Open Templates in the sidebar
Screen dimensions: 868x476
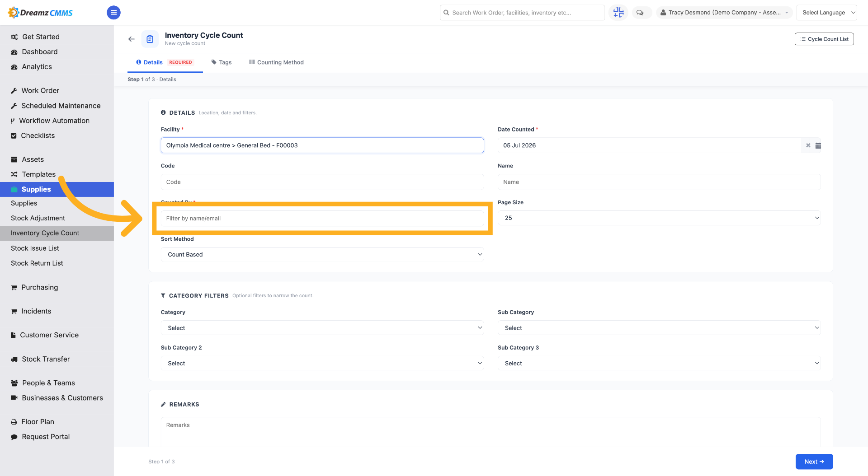[x=38, y=174]
